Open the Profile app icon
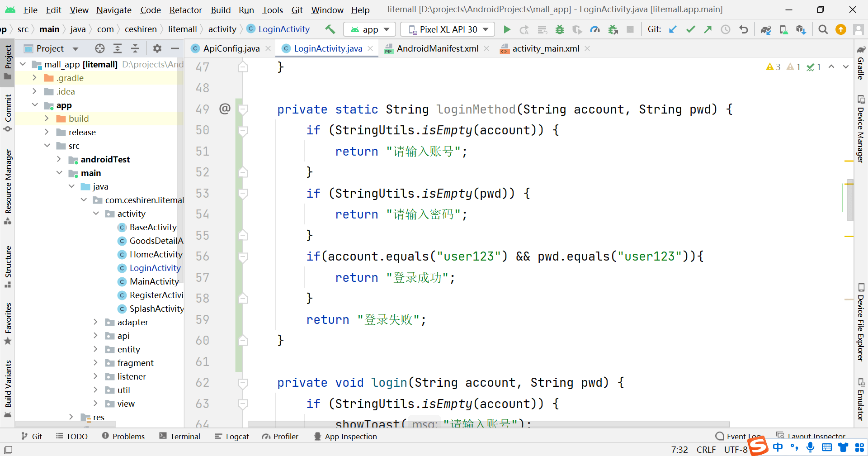The image size is (868, 456). (595, 29)
